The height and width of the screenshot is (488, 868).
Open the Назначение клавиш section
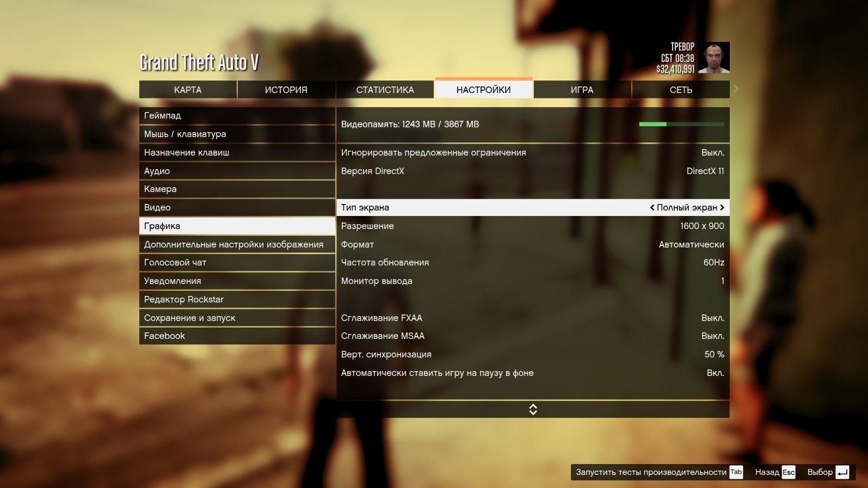(x=237, y=152)
